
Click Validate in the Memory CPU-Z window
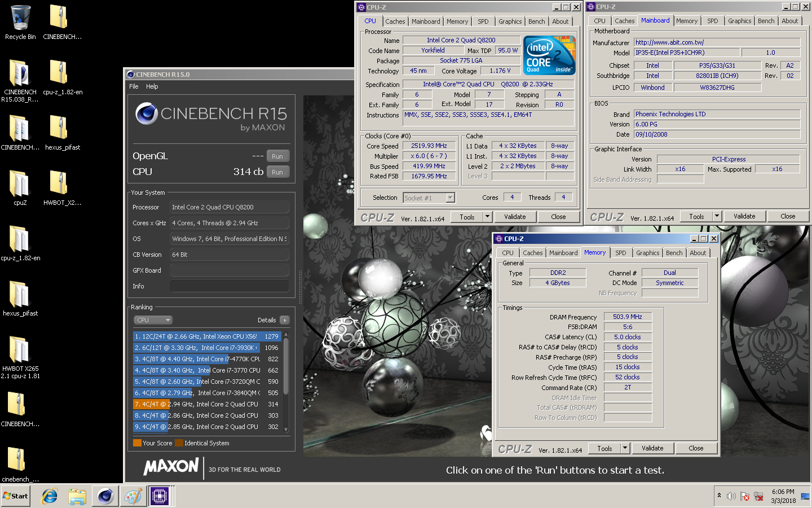pyautogui.click(x=652, y=448)
